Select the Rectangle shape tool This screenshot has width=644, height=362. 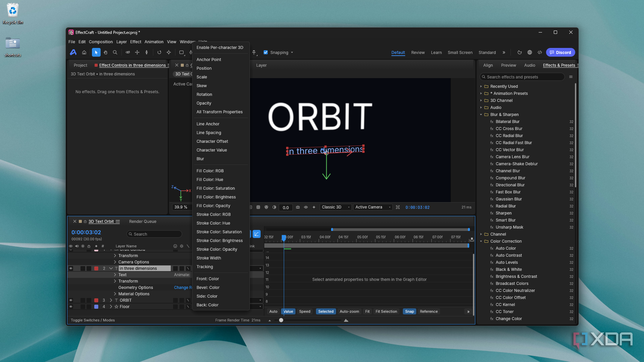tap(181, 53)
